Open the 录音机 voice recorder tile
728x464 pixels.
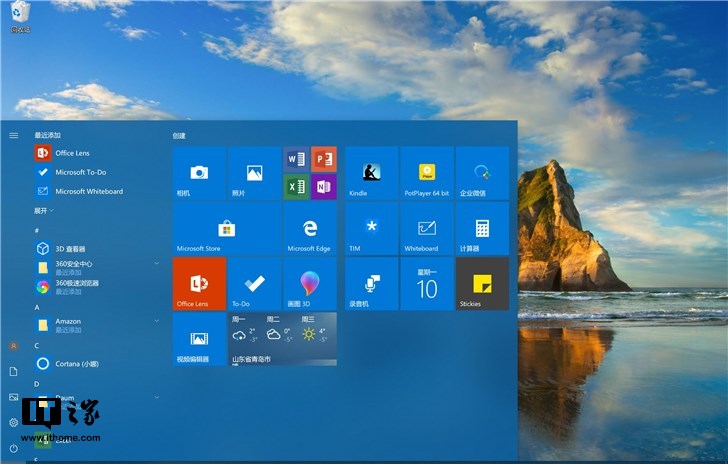pyautogui.click(x=371, y=284)
